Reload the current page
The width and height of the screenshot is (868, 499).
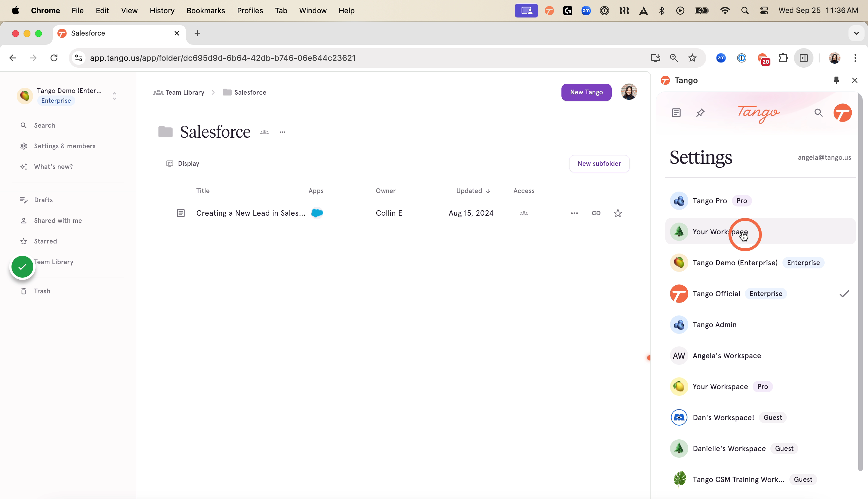tap(54, 58)
